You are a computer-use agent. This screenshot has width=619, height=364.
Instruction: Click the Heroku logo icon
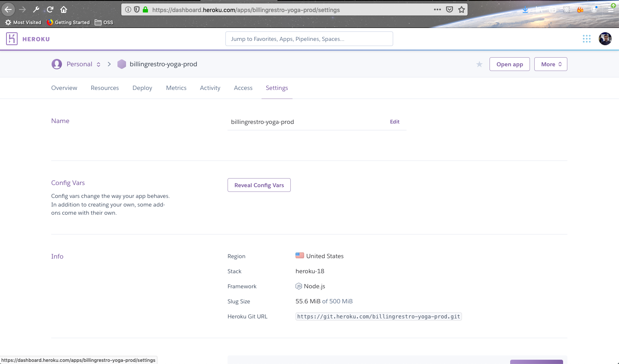(x=12, y=39)
